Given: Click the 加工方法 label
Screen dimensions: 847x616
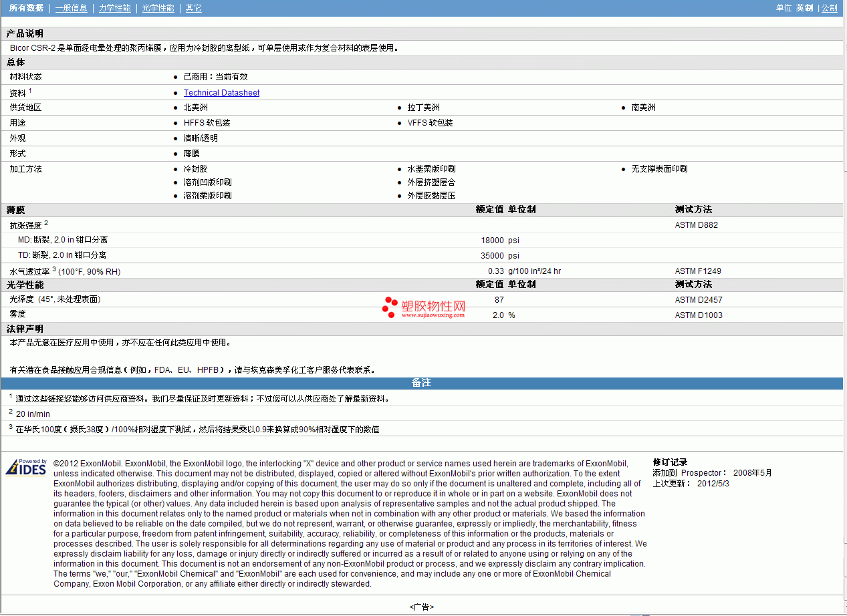Looking at the screenshot, I should coord(25,169).
